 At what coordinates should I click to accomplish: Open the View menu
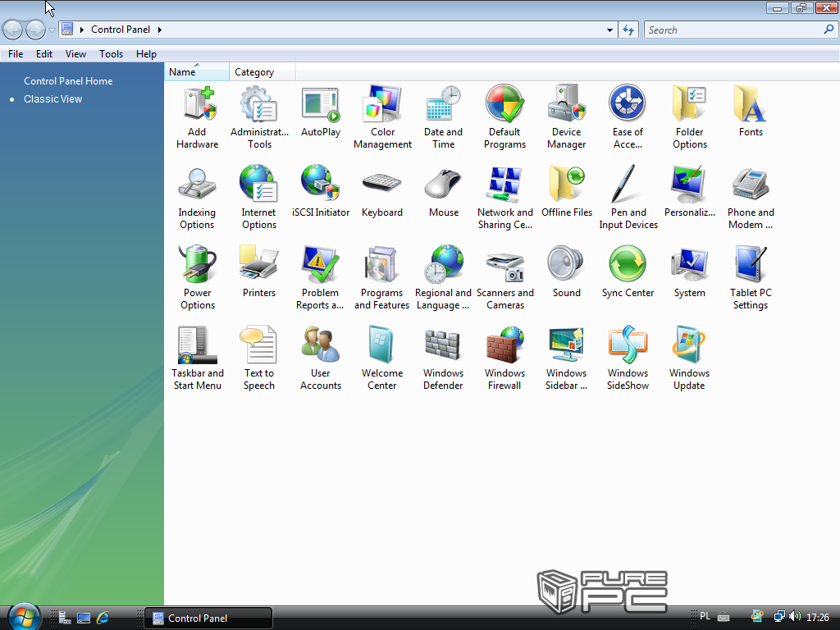click(75, 54)
